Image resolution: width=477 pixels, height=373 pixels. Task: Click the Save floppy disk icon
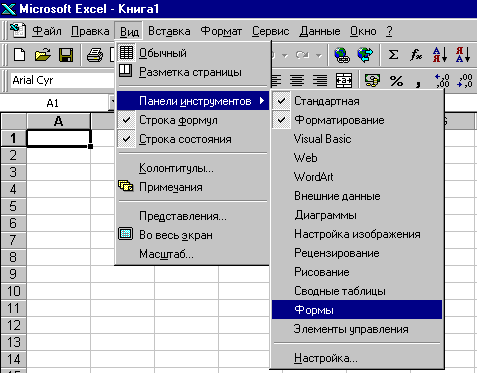pyautogui.click(x=66, y=55)
